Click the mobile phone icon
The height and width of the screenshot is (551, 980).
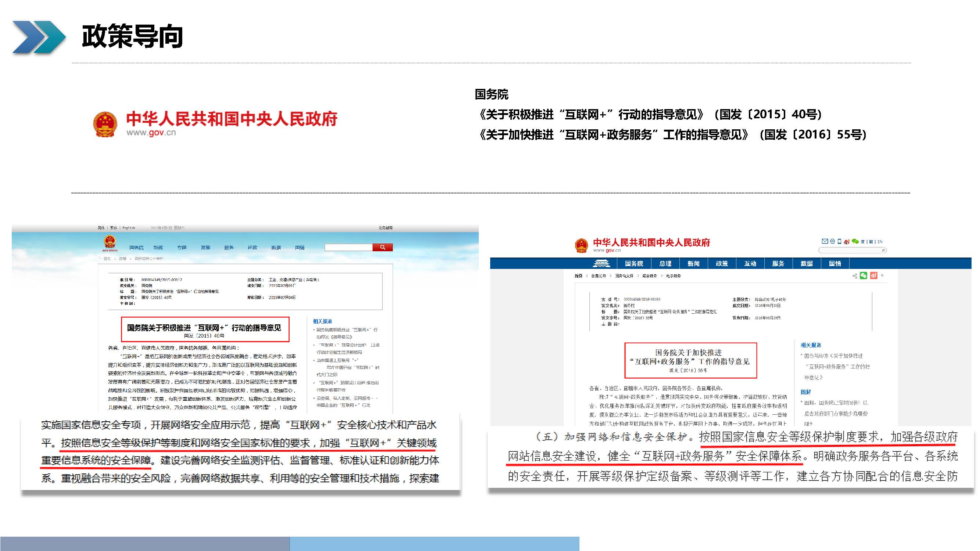tap(839, 241)
